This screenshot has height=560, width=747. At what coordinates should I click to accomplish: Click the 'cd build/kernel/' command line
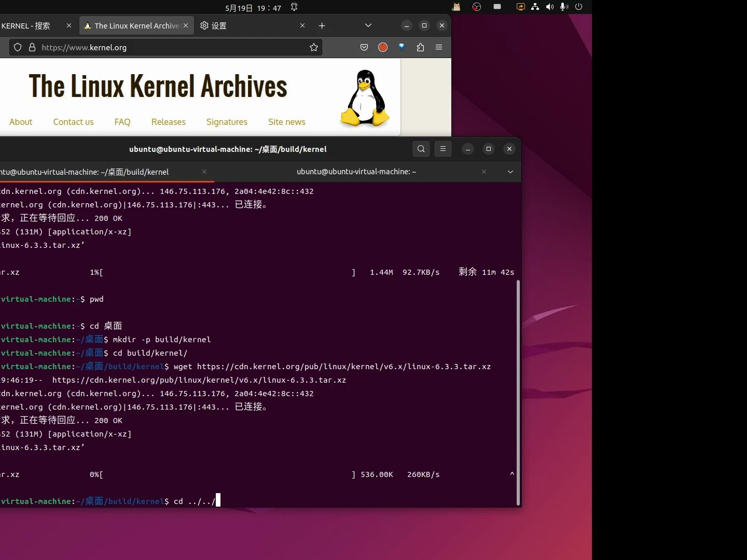pos(94,353)
